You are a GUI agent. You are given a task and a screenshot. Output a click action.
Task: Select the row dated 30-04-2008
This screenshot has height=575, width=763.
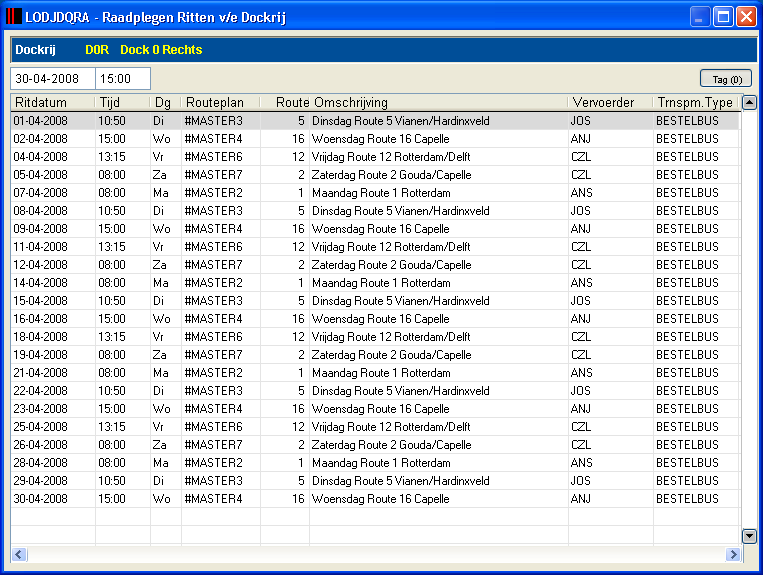pos(375,499)
